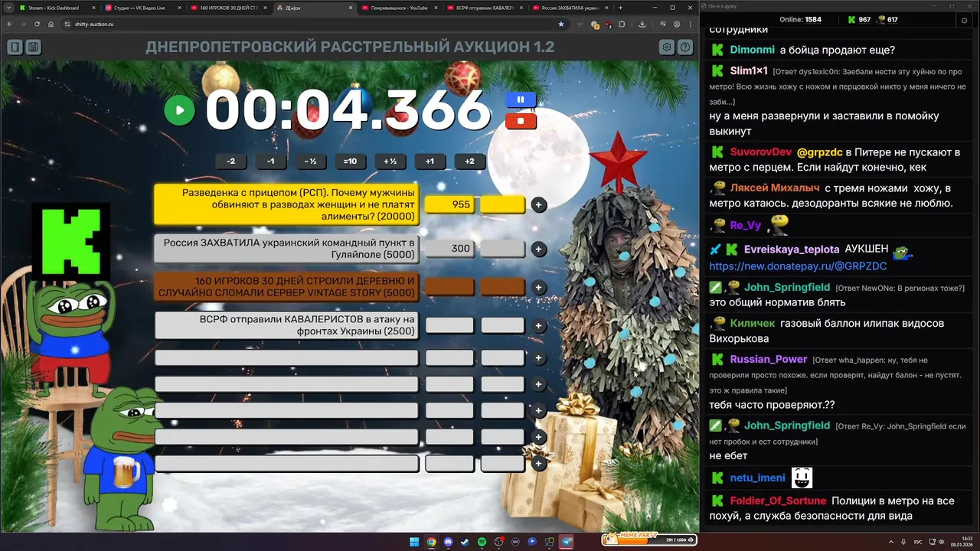
Task: Click the -1 timer adjustment button
Action: pos(270,161)
